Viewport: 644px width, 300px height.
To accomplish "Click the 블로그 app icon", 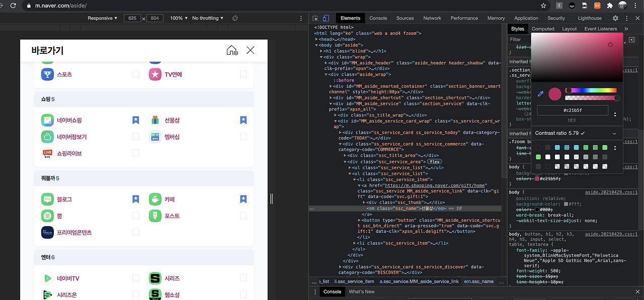I will pos(47,199).
